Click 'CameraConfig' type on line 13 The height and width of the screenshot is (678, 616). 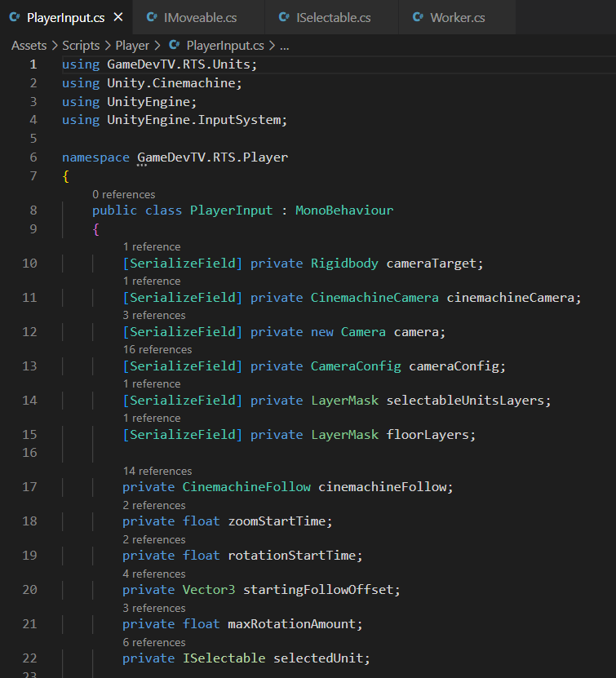(356, 366)
